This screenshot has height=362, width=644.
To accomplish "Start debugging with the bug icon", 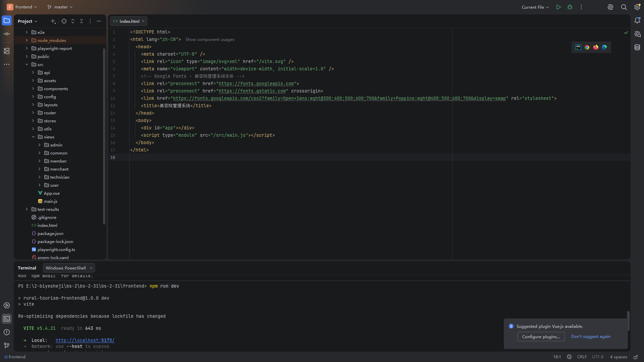I will click(570, 7).
